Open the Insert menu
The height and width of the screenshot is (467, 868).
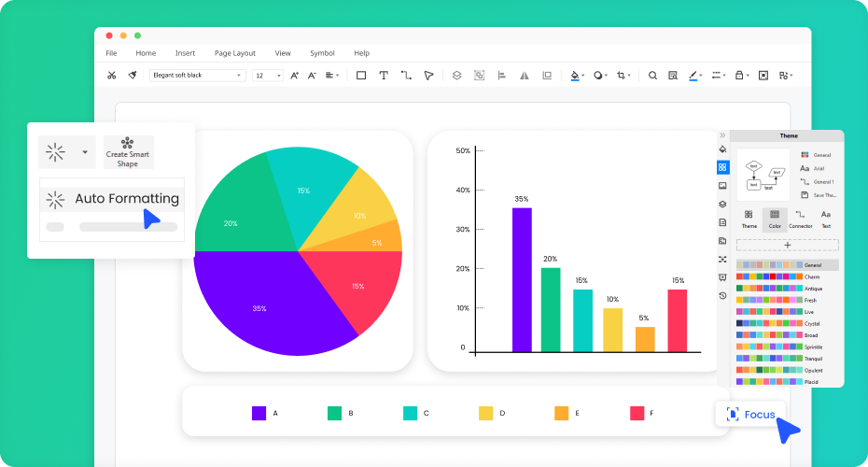[x=185, y=53]
